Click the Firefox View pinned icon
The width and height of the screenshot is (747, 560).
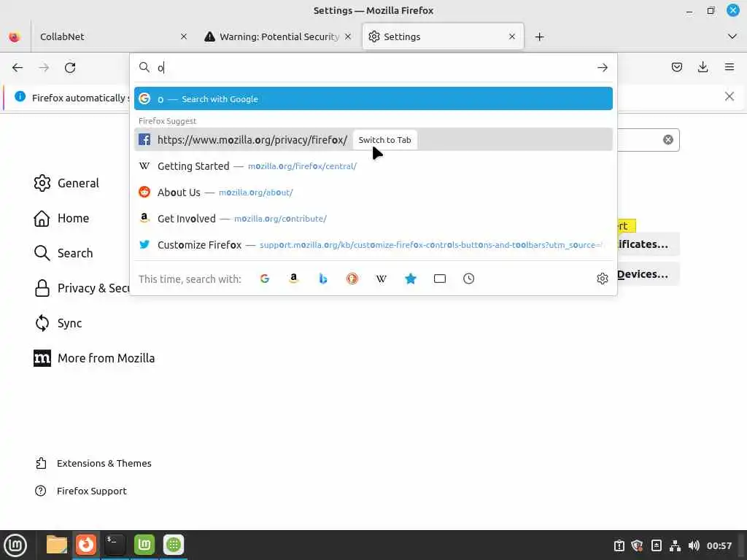pyautogui.click(x=15, y=36)
